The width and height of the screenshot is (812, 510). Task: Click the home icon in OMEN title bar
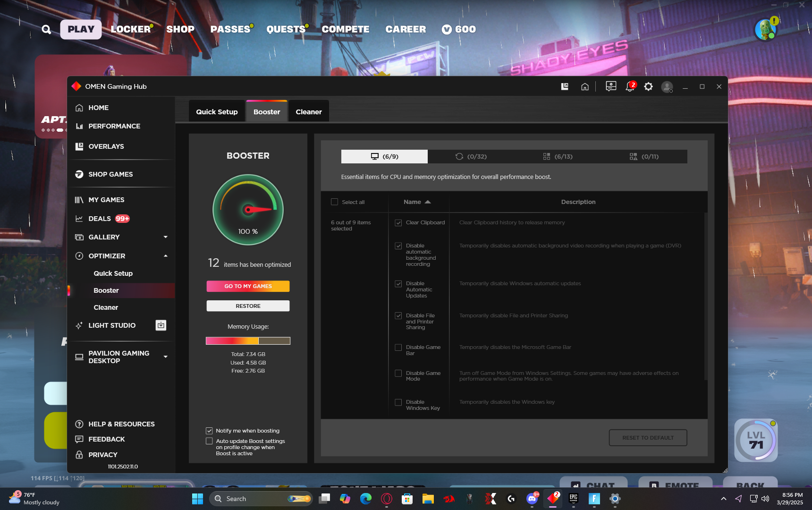click(585, 86)
